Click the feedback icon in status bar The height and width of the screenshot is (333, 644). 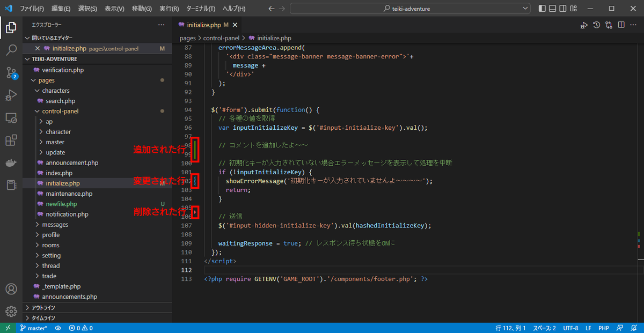coord(620,328)
